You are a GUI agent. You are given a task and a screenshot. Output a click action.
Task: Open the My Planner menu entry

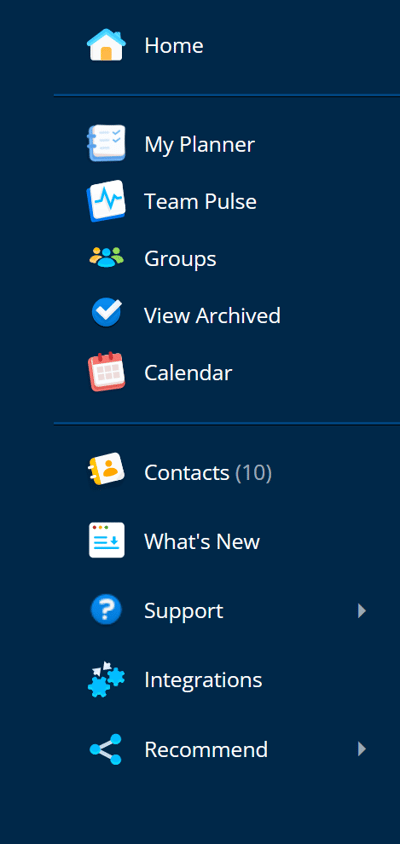[x=199, y=145]
